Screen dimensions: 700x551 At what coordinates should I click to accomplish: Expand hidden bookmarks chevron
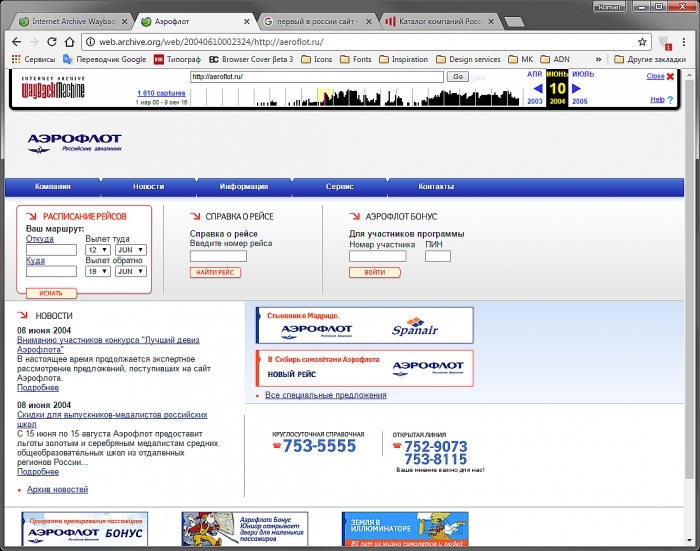(x=598, y=59)
